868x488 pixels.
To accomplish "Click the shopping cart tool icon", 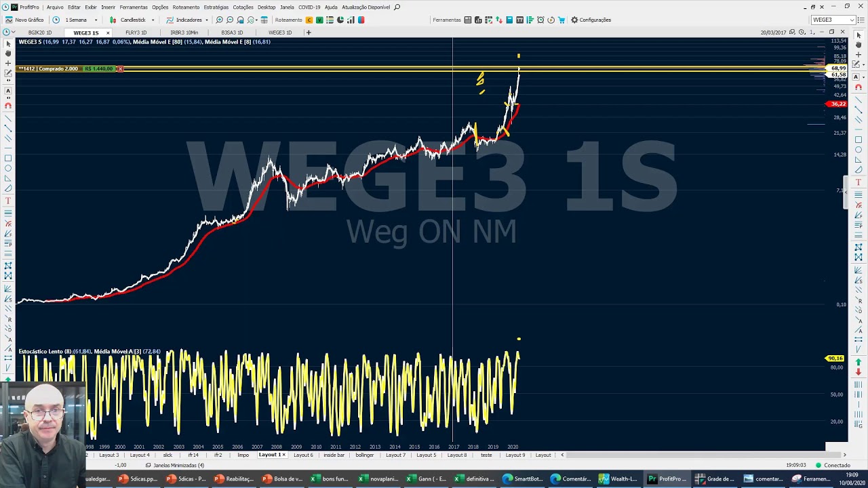I will (561, 20).
